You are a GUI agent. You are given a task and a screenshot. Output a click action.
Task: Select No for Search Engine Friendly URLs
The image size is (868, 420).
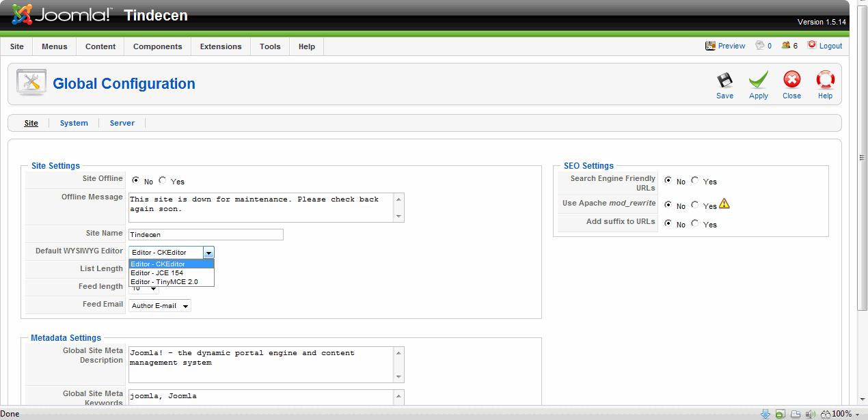click(x=668, y=181)
